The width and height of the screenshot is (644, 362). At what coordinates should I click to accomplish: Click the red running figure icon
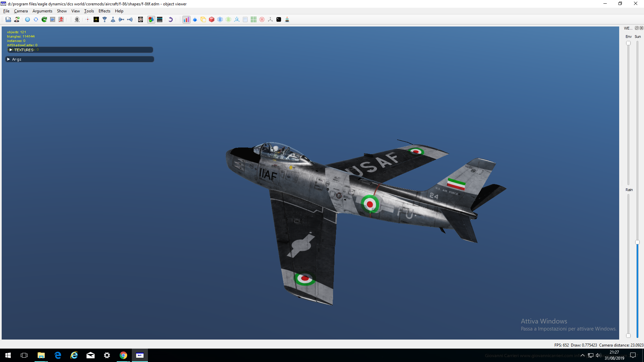point(61,19)
